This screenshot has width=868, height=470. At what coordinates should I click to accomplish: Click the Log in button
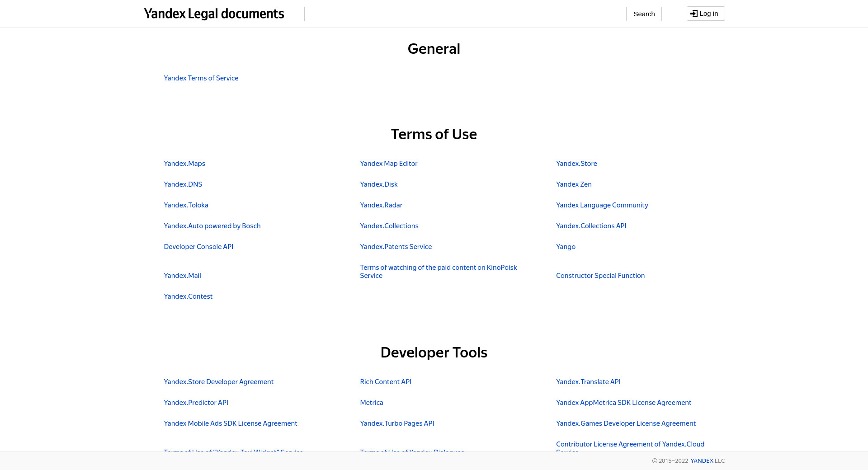tap(705, 14)
